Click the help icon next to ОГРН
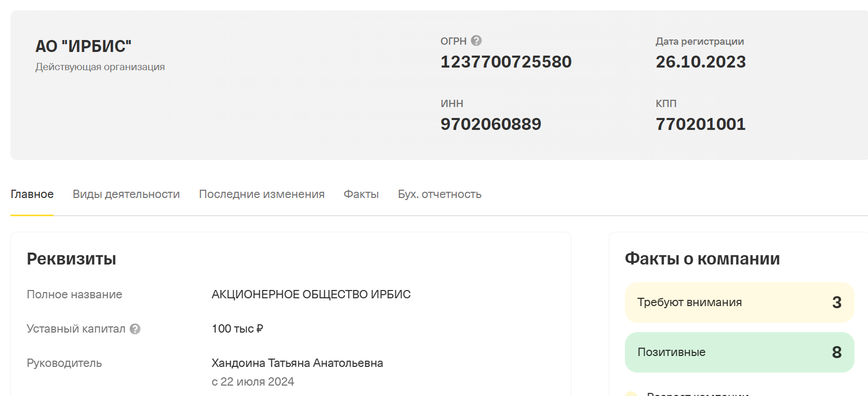This screenshot has width=868, height=396. click(476, 41)
